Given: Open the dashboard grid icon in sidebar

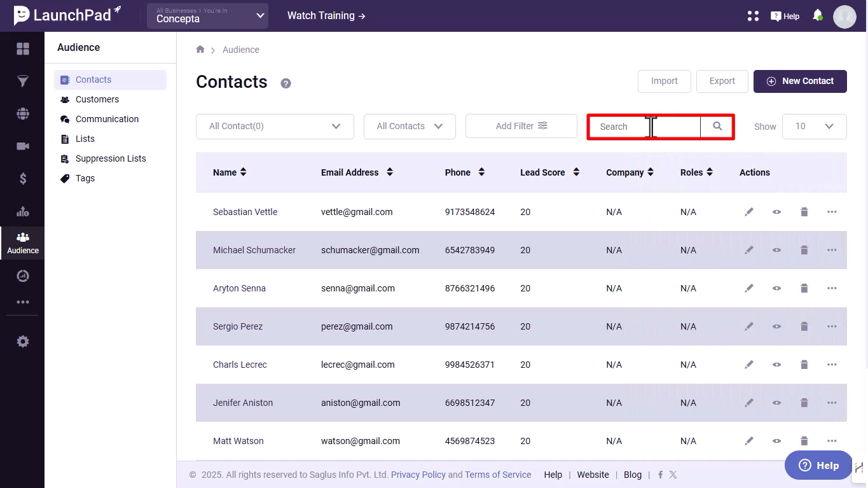Looking at the screenshot, I should click(23, 49).
